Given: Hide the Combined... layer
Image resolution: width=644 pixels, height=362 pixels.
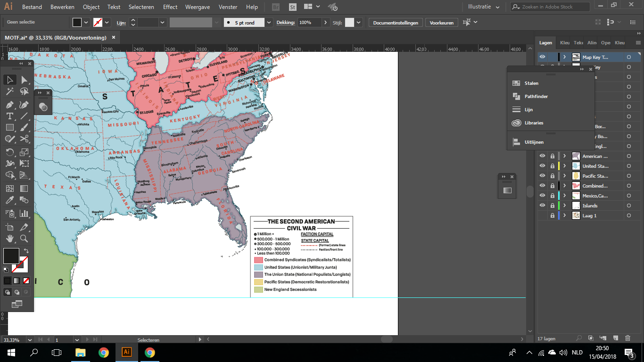Looking at the screenshot, I should [542, 186].
